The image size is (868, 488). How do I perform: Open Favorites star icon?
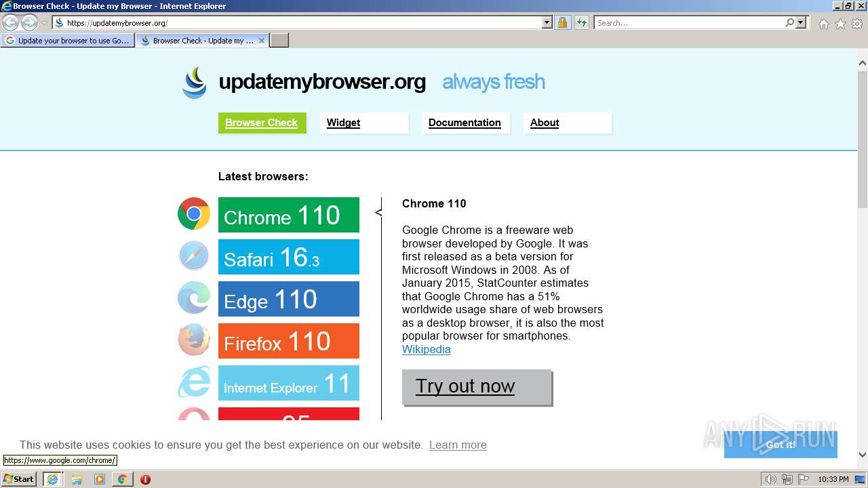tap(840, 24)
